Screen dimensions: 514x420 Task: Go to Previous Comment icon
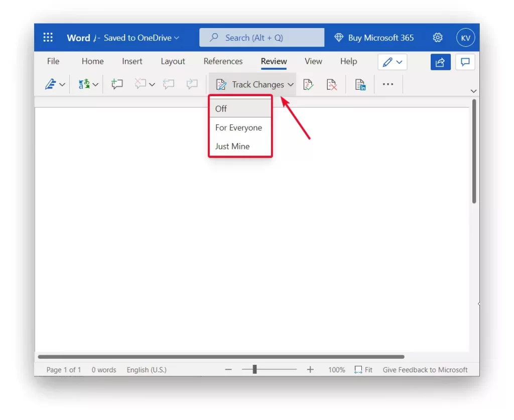point(169,84)
